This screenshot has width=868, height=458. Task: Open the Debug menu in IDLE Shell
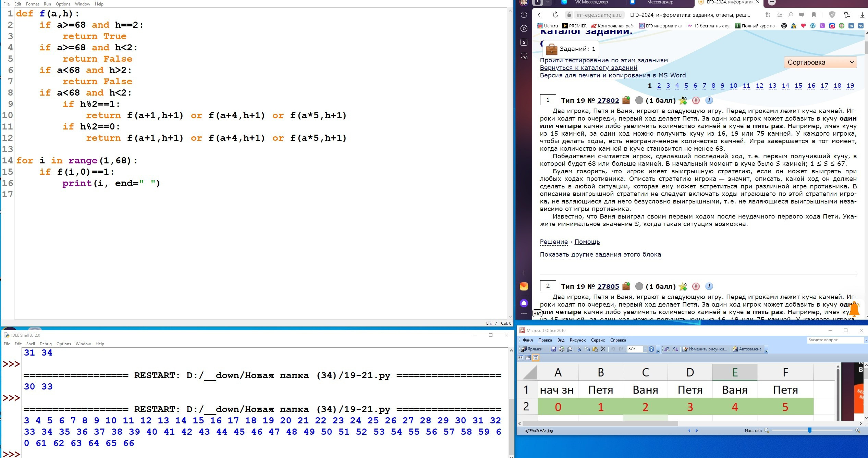(x=46, y=344)
